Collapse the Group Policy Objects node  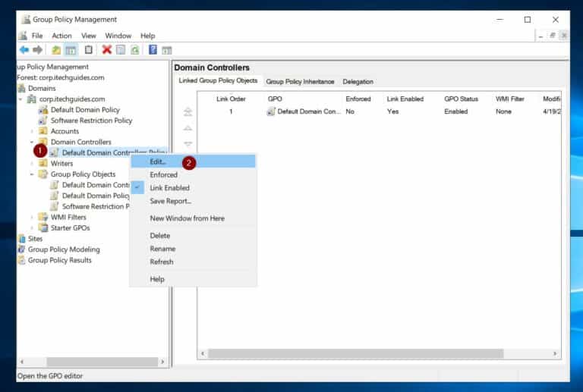pyautogui.click(x=32, y=174)
